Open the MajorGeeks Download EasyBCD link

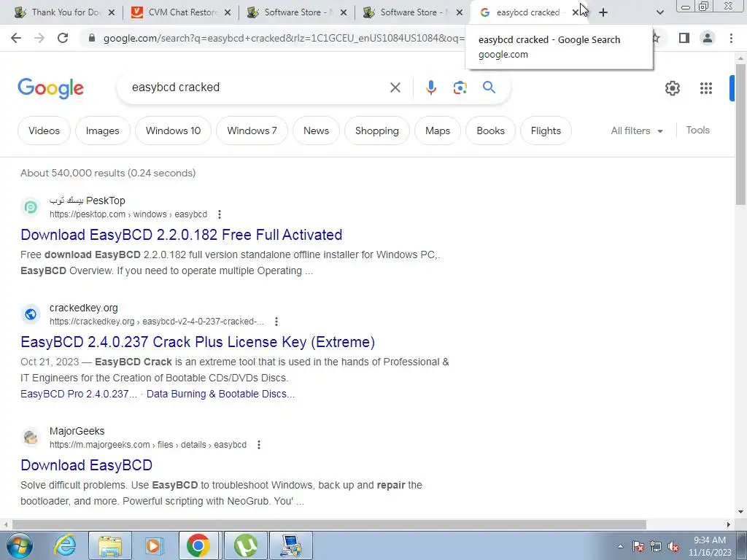(x=86, y=465)
